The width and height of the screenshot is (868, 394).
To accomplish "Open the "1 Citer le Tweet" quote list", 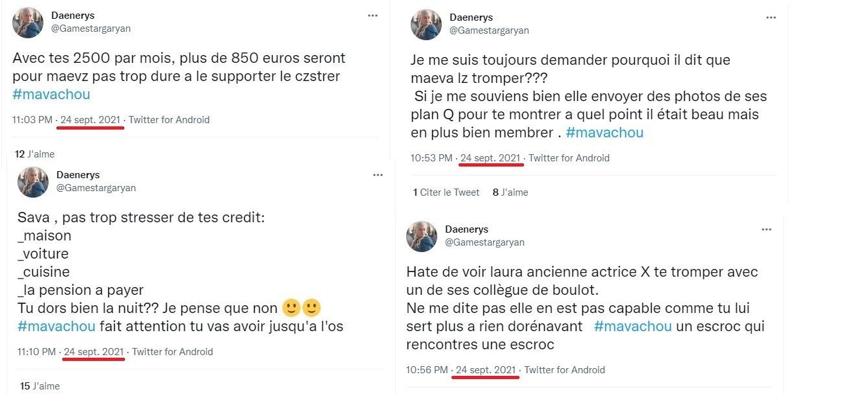I will click(x=446, y=192).
